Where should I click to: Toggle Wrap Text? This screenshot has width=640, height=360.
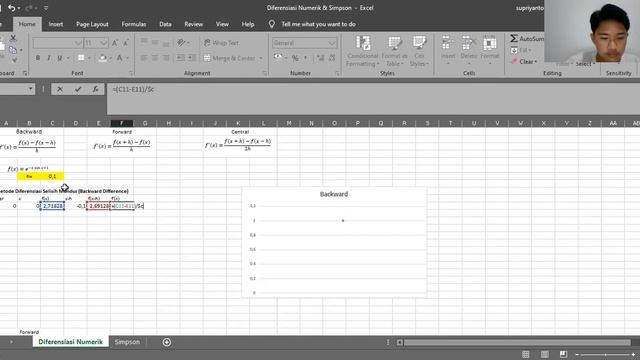pyautogui.click(x=221, y=42)
